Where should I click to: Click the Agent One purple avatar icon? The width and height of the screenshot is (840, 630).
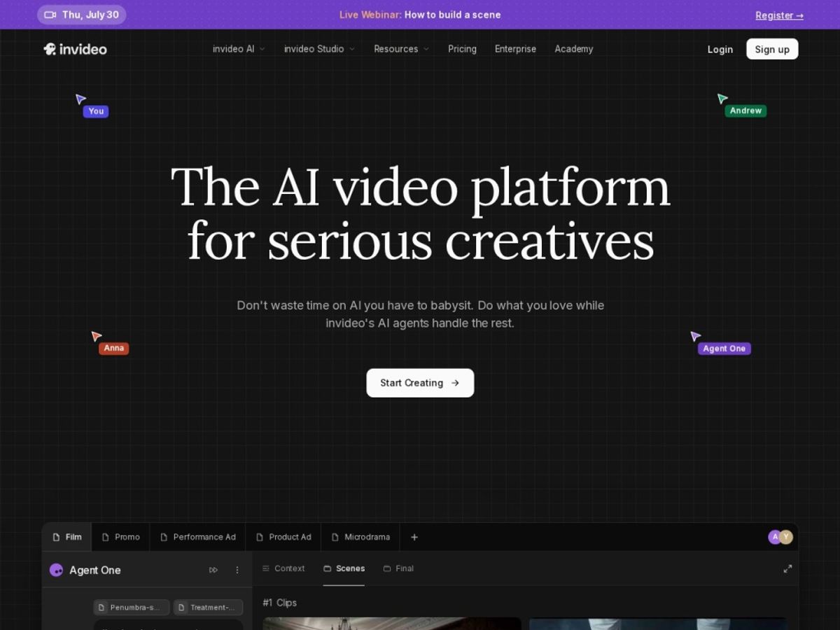(57, 570)
